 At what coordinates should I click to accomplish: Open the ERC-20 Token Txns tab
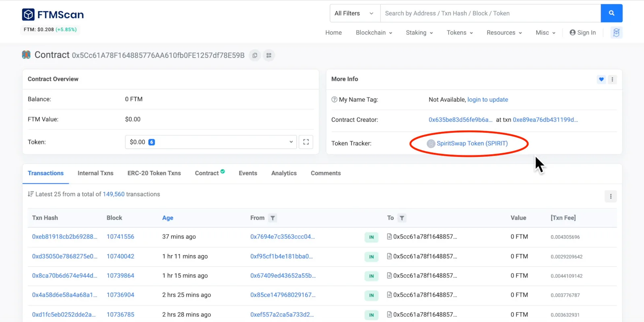point(154,173)
